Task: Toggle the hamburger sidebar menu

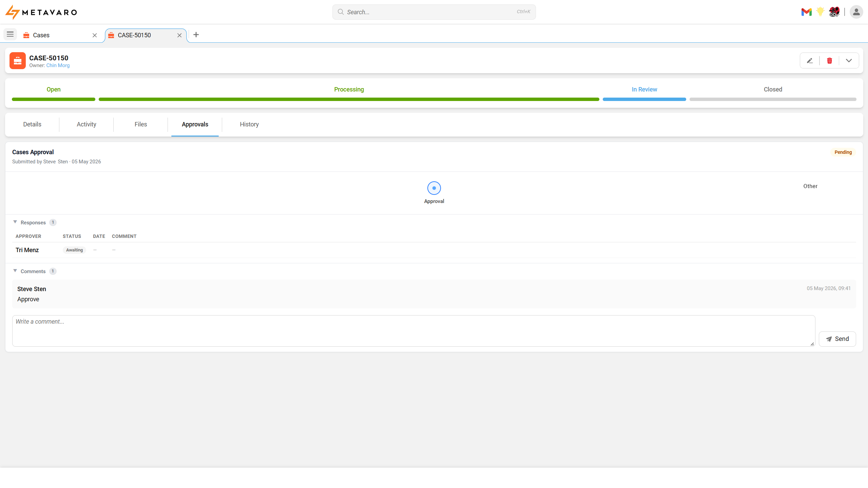Action: pos(10,34)
